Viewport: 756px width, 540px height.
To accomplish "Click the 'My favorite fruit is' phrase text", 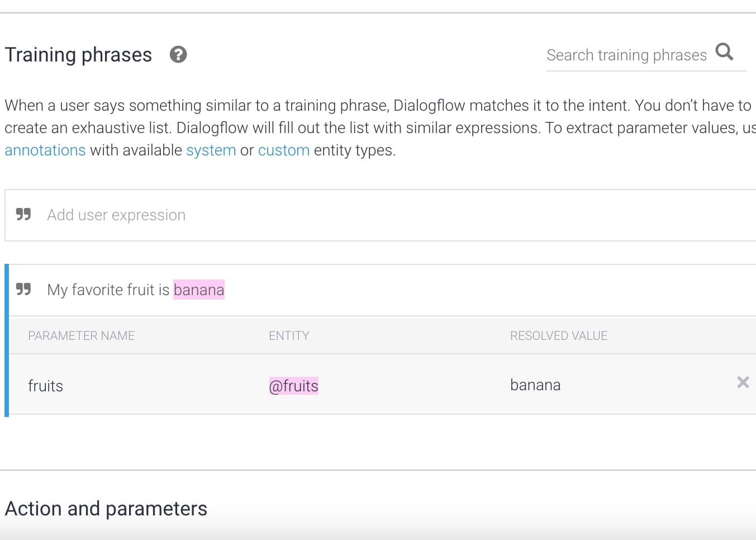I will point(108,290).
